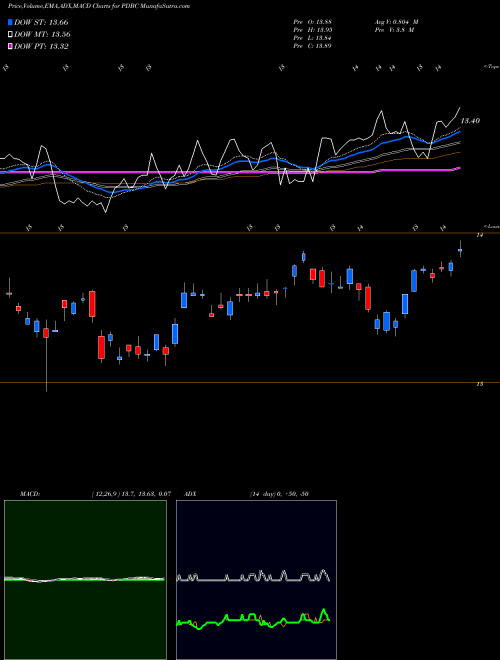Click the '(12,26,9) 13.7, 13.63, 0.07' MACD values
The height and width of the screenshot is (660, 500).
tap(131, 494)
